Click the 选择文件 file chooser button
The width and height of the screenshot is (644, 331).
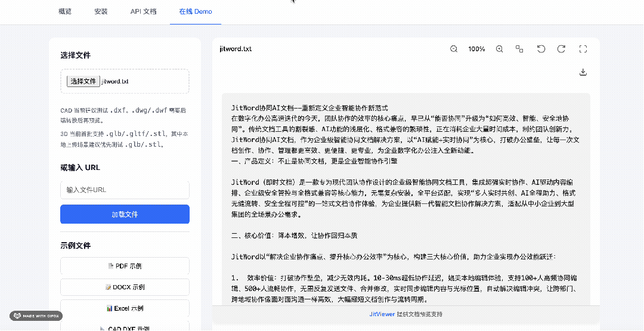[x=83, y=81]
